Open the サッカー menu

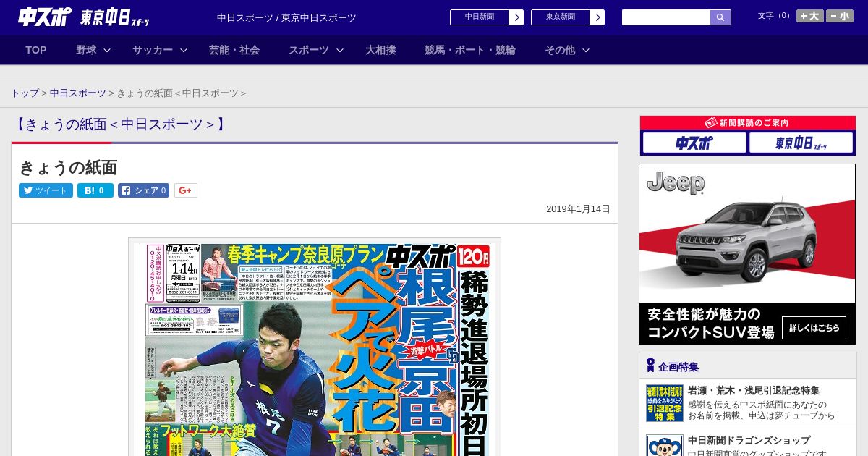(x=153, y=50)
